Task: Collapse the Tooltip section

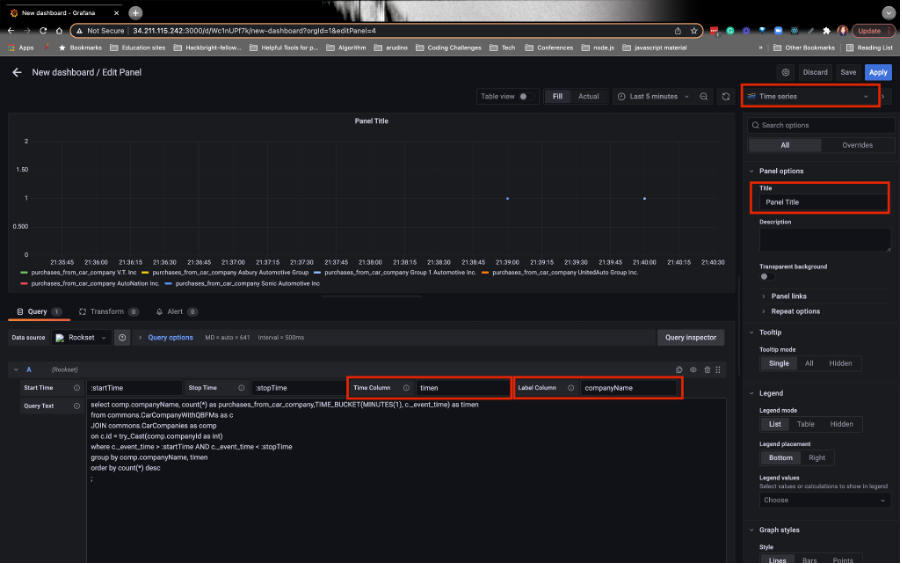Action: tap(770, 333)
